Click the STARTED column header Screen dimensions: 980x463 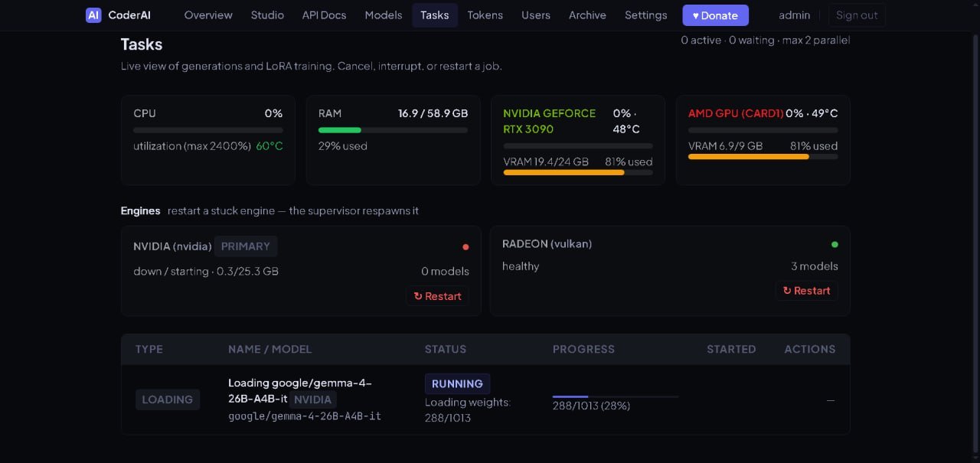point(731,349)
